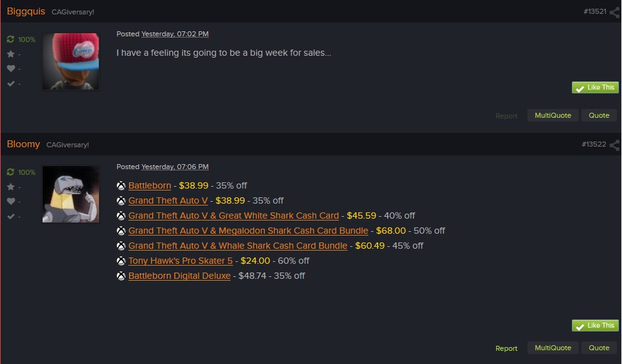Click the checkmark icon under Bloomy's stats
This screenshot has height=364, width=622.
(x=11, y=216)
